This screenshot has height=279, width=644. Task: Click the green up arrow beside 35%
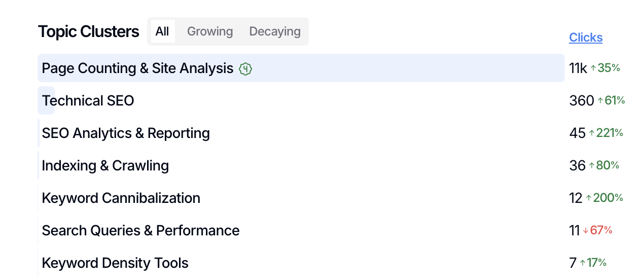593,68
